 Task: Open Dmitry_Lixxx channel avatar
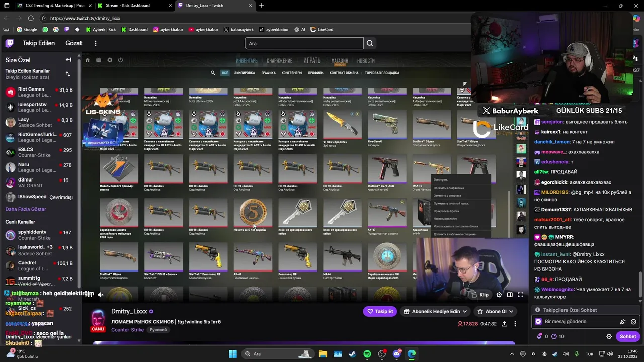pos(98,320)
